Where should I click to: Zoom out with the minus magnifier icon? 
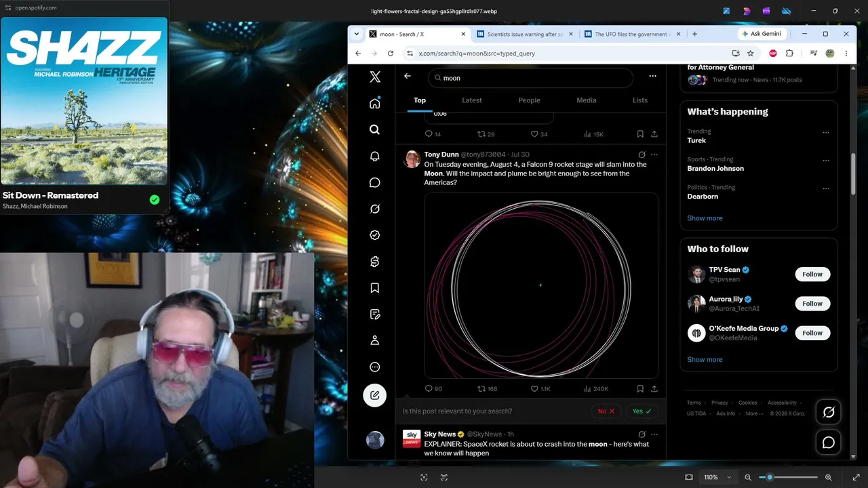coord(748,477)
